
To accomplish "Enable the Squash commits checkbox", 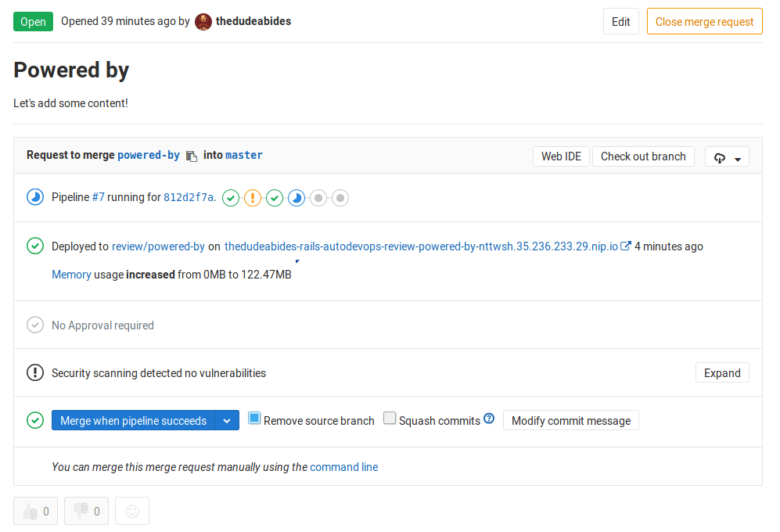I will (x=390, y=419).
